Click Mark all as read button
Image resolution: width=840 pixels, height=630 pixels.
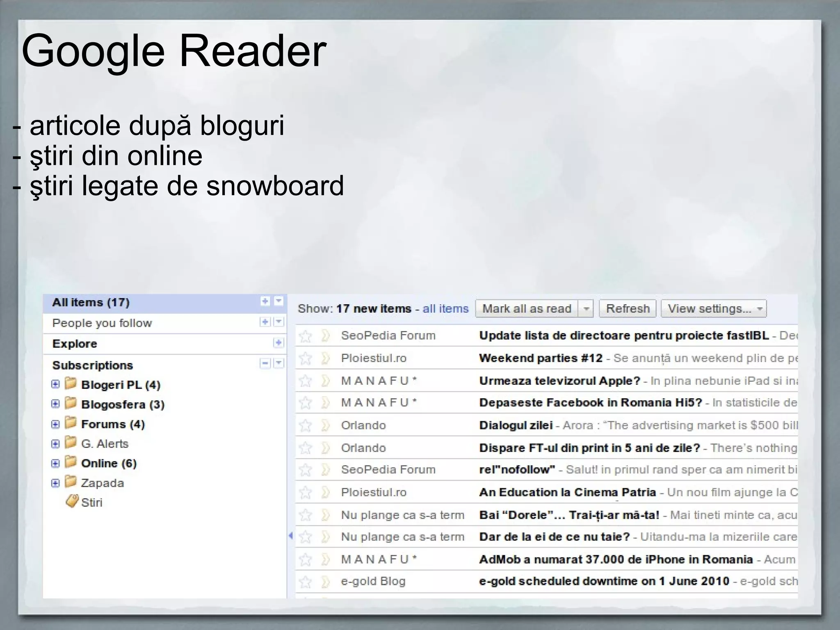pos(527,308)
